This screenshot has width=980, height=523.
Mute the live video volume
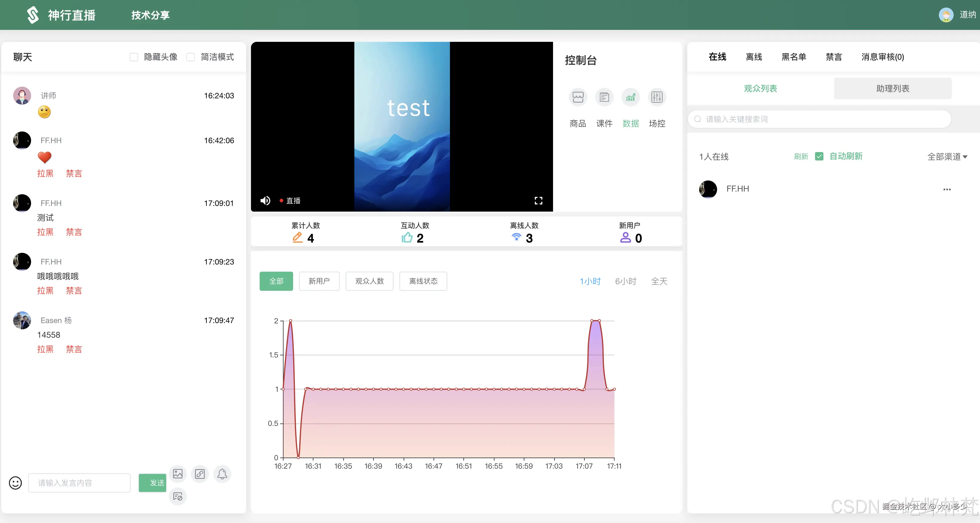click(265, 201)
